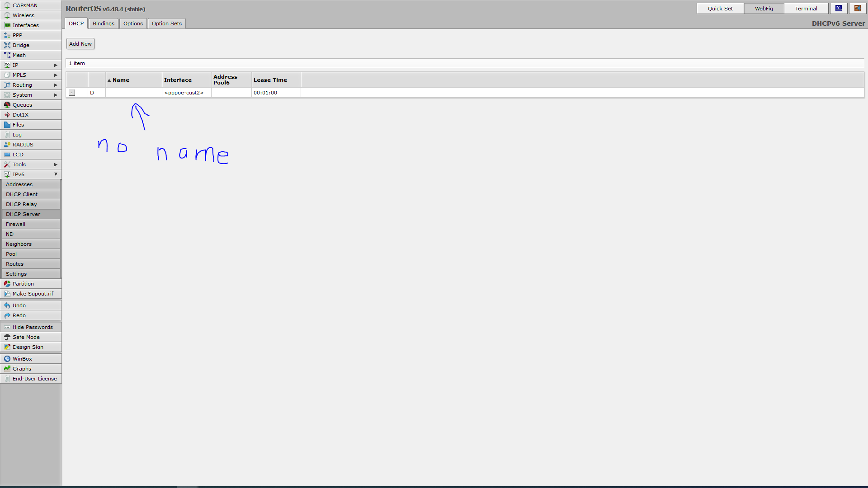868x488 pixels.
Task: Open the Options tab
Action: pos(133,23)
